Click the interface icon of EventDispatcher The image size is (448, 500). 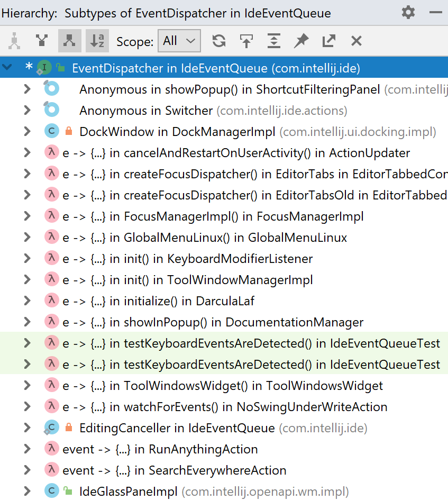(x=44, y=68)
